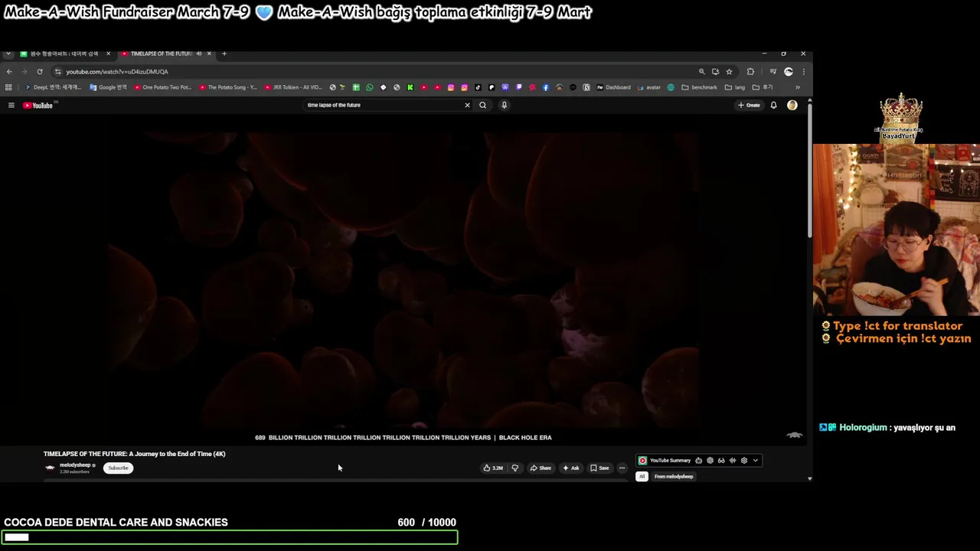This screenshot has height=551, width=980.
Task: Select the All filter chip
Action: click(642, 476)
